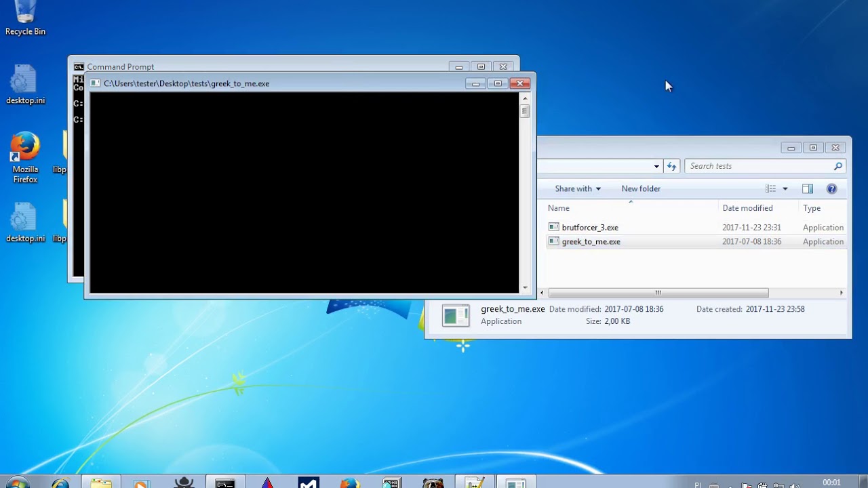This screenshot has height=488, width=868.
Task: Open the Explorer address bar history dropdown
Action: [x=656, y=166]
